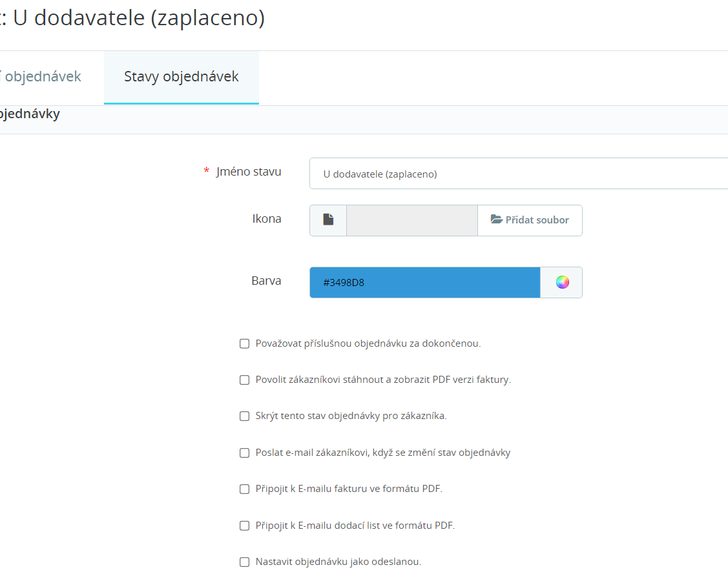The image size is (728, 574).
Task: Click the blue #3498D8 color field
Action: [424, 282]
